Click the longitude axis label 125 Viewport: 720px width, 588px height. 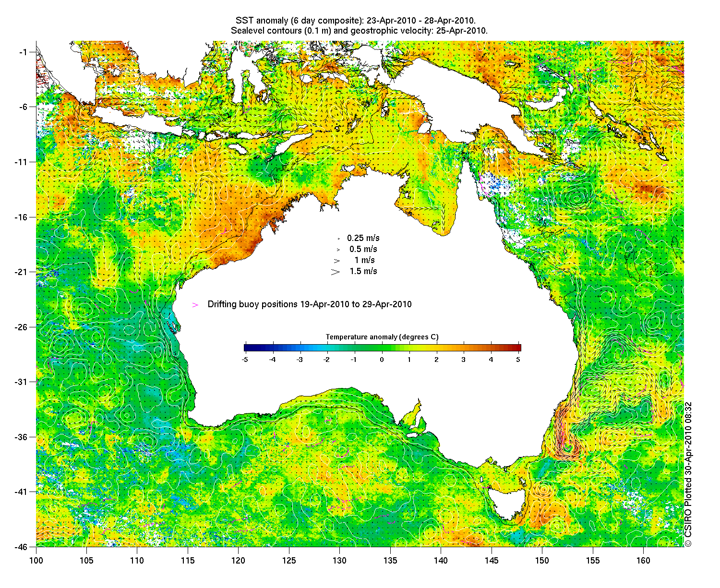coord(289,560)
